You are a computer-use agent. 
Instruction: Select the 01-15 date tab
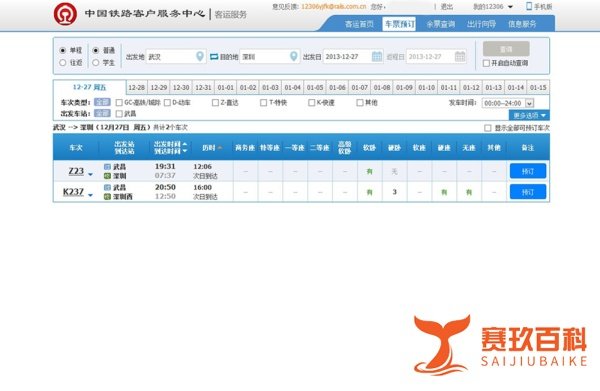538,88
